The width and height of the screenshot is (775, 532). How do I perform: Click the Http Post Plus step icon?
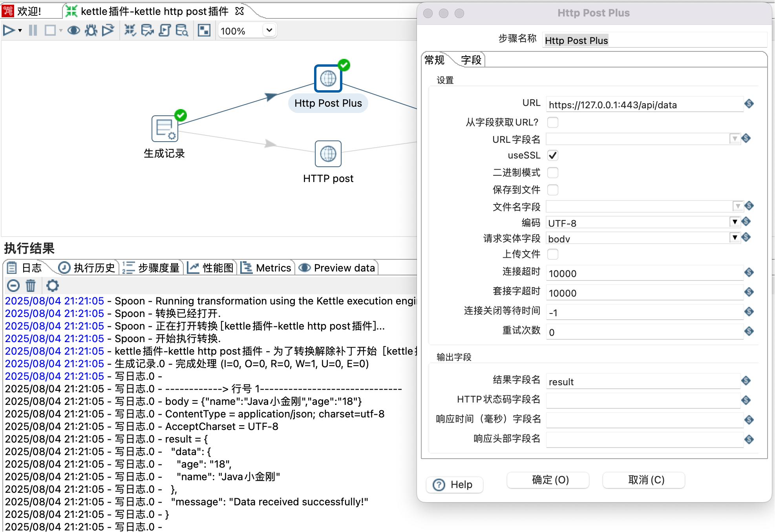point(328,78)
